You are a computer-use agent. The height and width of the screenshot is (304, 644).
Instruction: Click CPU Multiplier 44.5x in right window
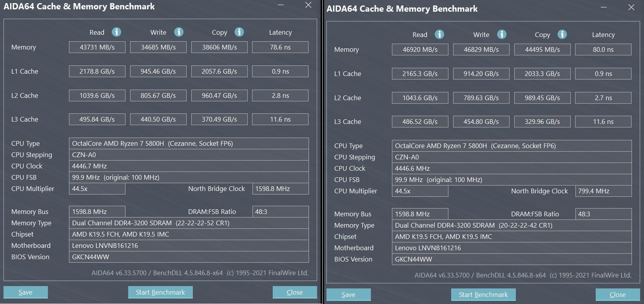[420, 191]
